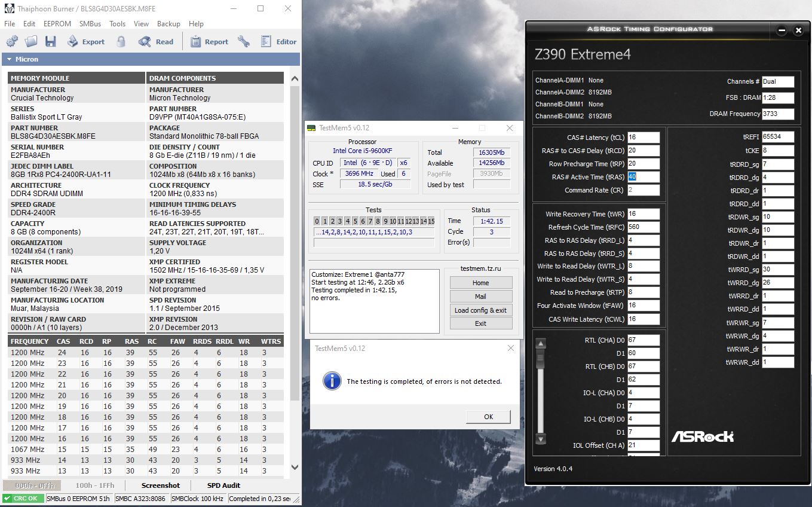The image size is (812, 507).
Task: Switch to the SPD Audit tab
Action: [223, 485]
